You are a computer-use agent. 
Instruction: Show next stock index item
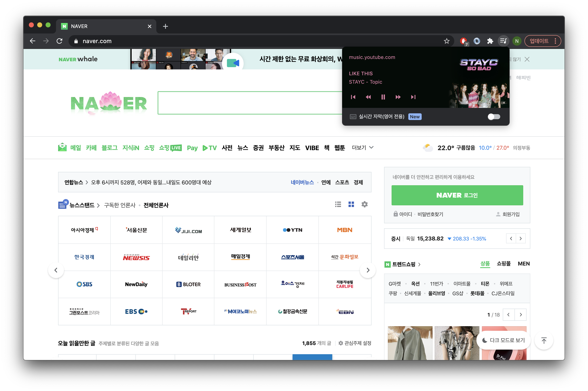click(x=521, y=239)
